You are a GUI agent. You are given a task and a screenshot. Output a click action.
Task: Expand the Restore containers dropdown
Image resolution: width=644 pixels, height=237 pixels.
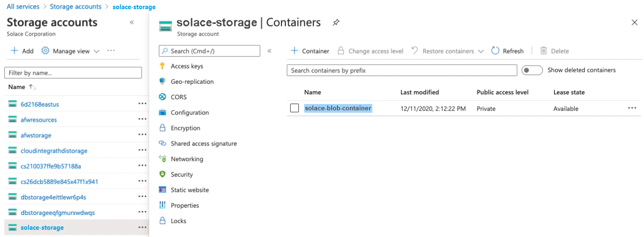click(480, 51)
